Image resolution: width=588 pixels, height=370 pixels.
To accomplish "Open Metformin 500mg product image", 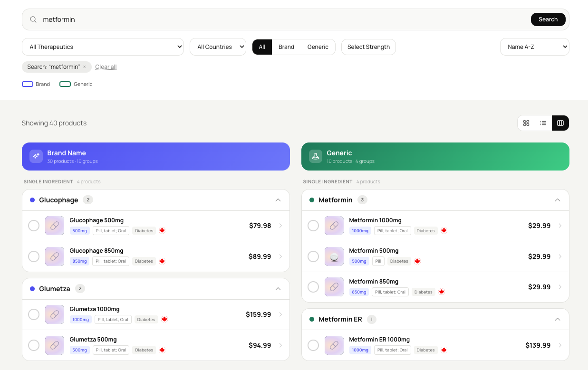I will [334, 256].
